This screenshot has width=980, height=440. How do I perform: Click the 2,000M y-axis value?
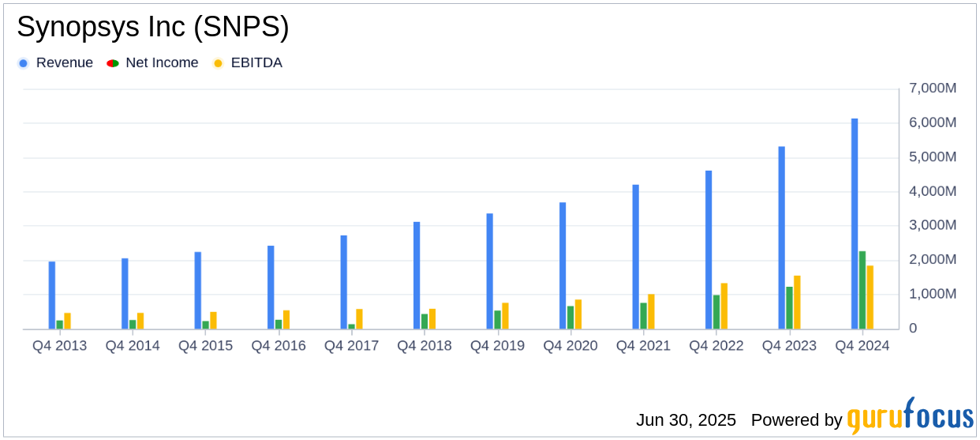tap(933, 260)
